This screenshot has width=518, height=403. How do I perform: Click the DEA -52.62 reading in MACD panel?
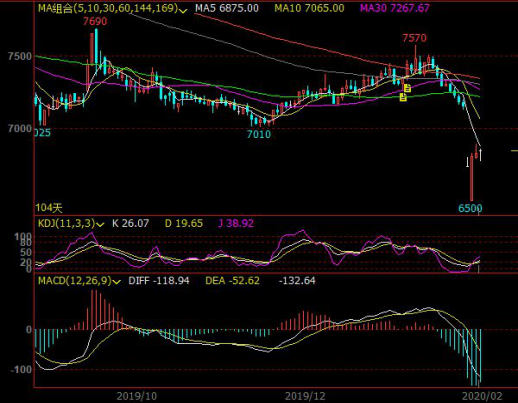232,281
